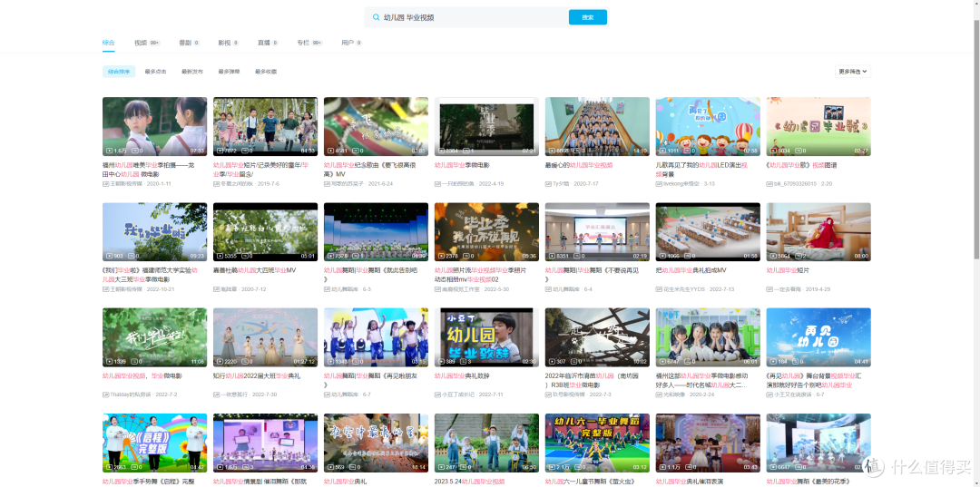This screenshot has width=980, height=487.
Task: Switch to the 直播 results tab
Action: click(268, 43)
